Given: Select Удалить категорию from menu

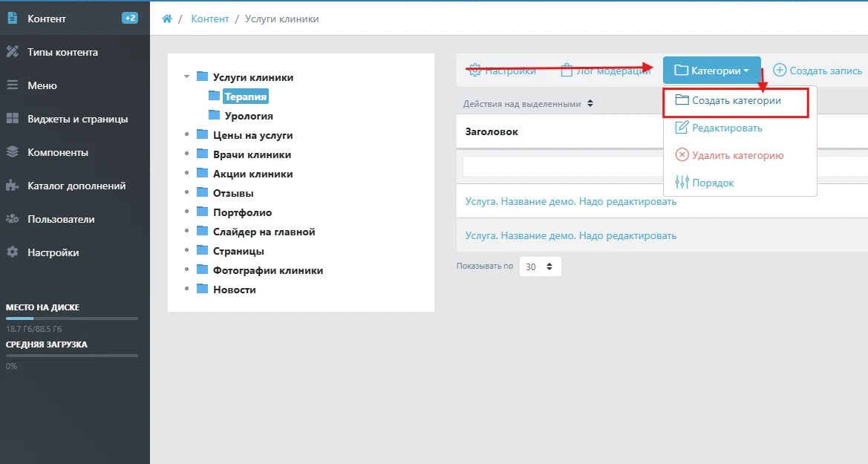Looking at the screenshot, I should [x=737, y=155].
